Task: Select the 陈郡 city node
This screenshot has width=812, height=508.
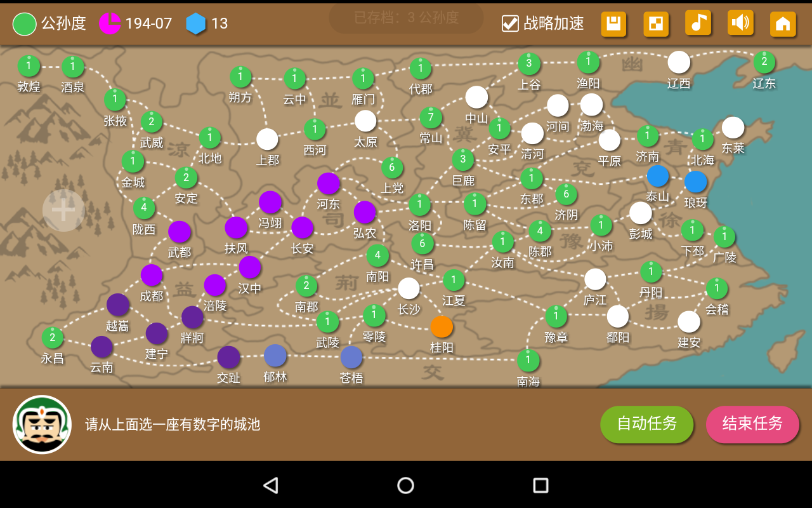Action: pos(540,231)
